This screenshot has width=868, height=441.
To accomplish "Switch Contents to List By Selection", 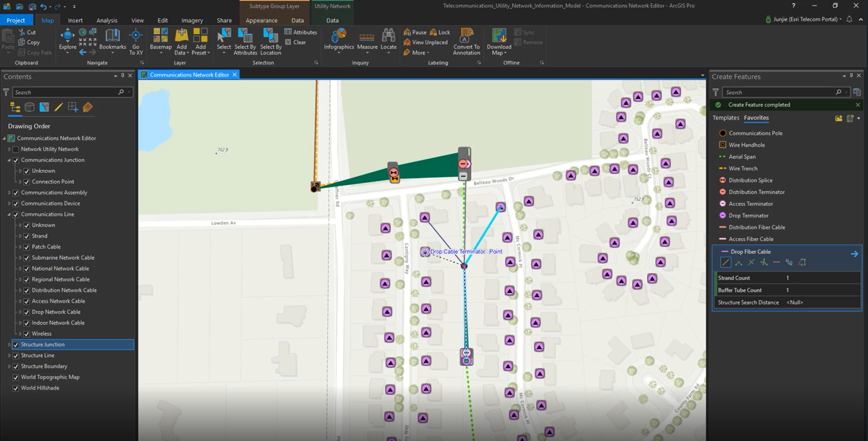I will (44, 107).
